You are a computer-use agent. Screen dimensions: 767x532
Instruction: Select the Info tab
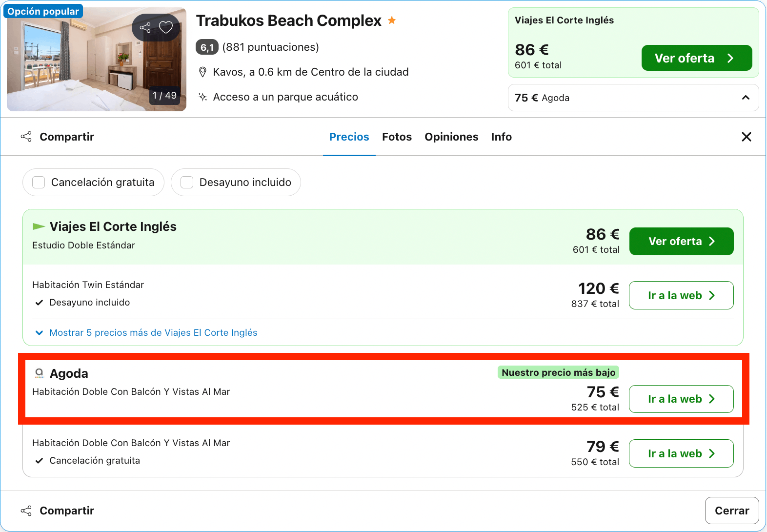pos(502,137)
